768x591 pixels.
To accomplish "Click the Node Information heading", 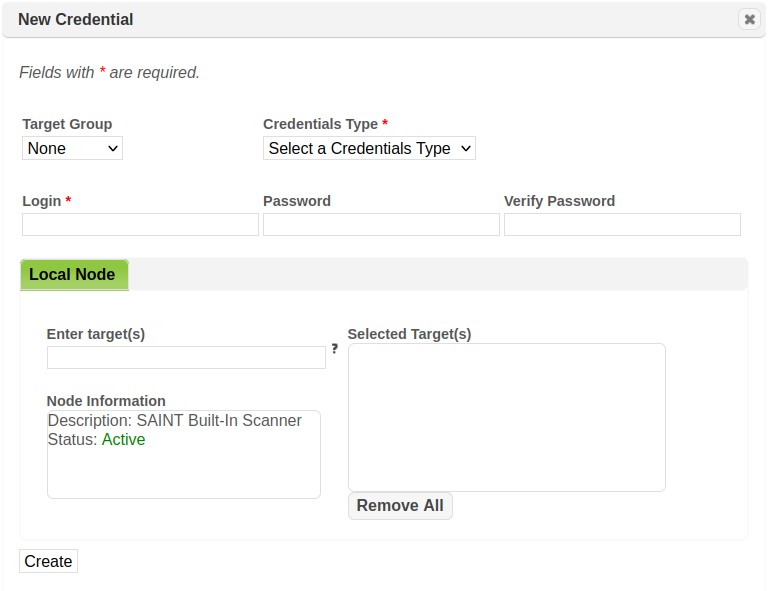I will [106, 401].
